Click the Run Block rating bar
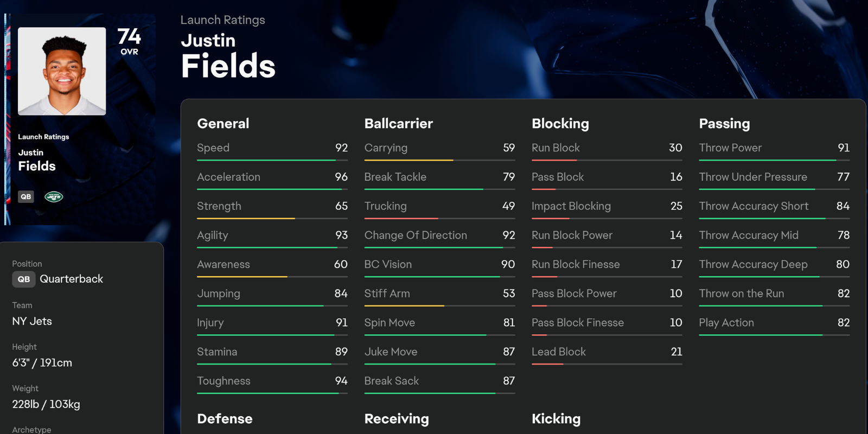The image size is (868, 434). [x=607, y=160]
